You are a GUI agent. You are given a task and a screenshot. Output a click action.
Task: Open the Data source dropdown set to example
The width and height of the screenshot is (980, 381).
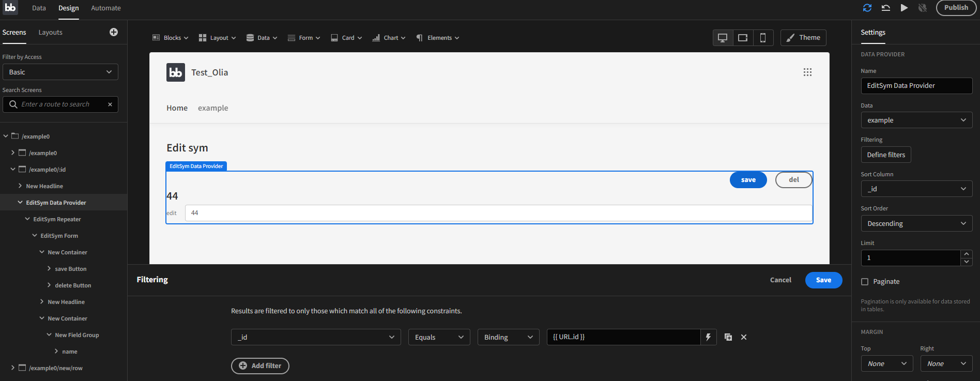click(916, 120)
